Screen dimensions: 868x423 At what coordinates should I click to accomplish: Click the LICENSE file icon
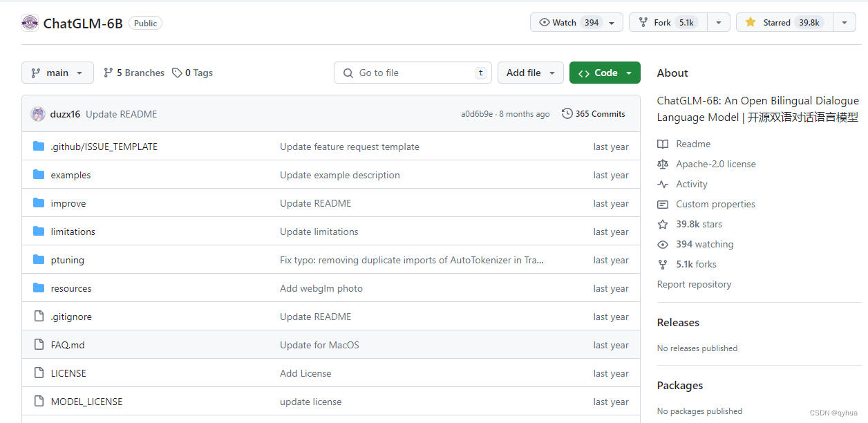tap(39, 373)
